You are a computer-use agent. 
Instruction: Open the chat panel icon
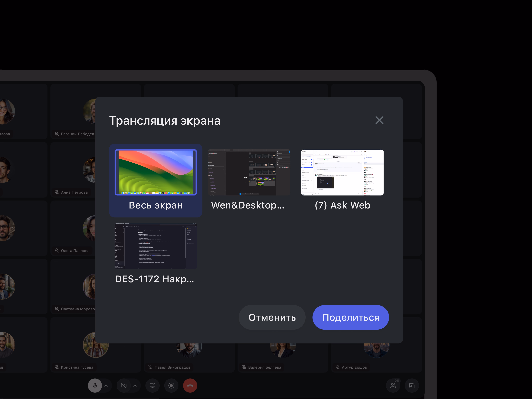click(412, 385)
